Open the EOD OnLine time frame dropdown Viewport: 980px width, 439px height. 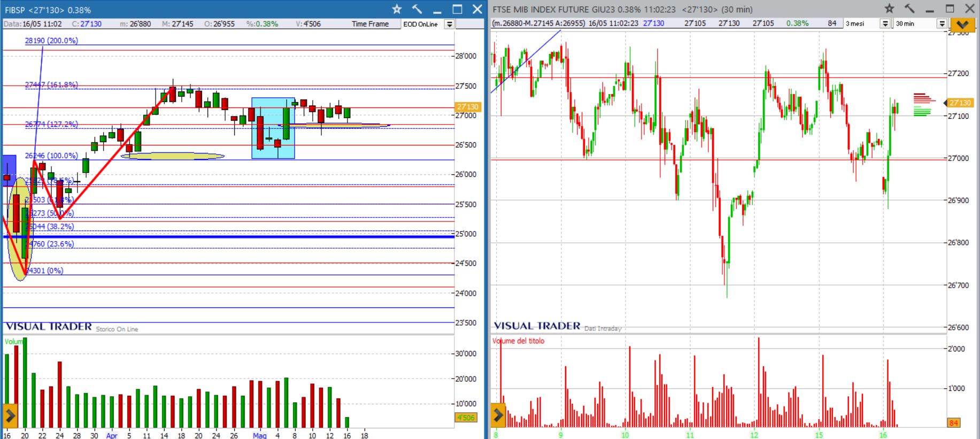click(450, 24)
